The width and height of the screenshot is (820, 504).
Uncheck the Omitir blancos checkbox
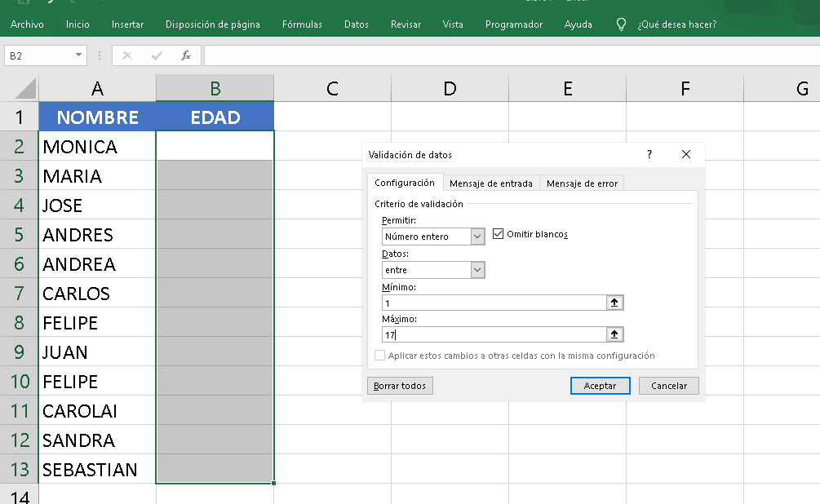499,232
